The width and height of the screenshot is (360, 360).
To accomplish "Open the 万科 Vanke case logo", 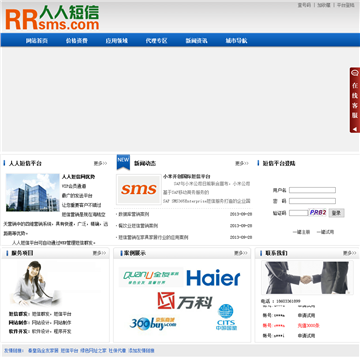I will (x=185, y=300).
